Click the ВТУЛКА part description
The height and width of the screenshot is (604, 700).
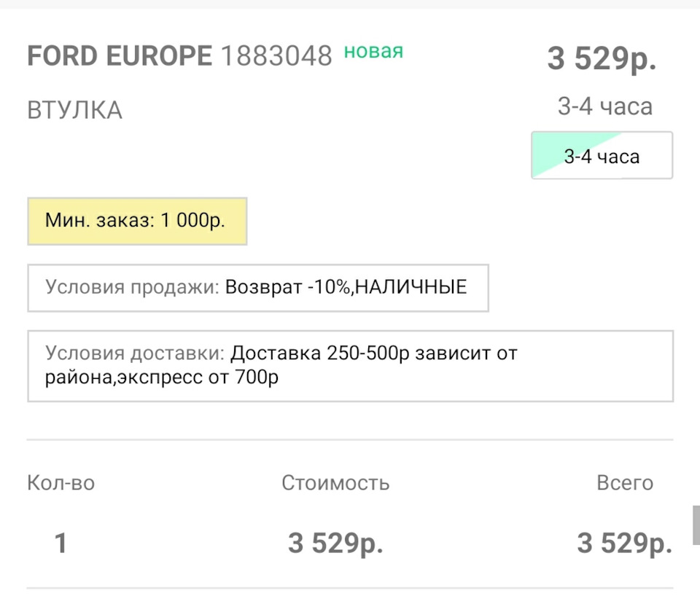74,111
